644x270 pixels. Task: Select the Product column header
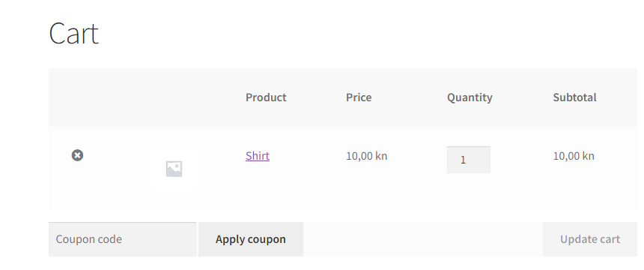click(x=266, y=97)
